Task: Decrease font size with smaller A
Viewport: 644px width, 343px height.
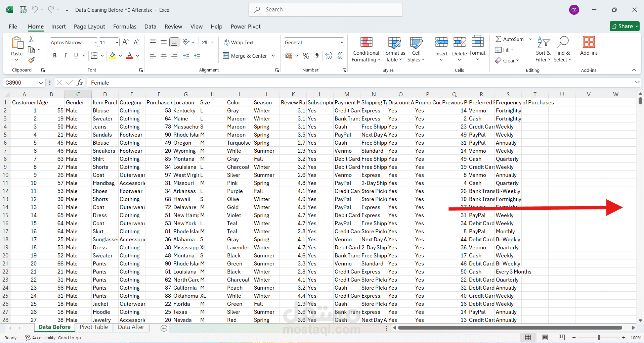Action: 136,42
